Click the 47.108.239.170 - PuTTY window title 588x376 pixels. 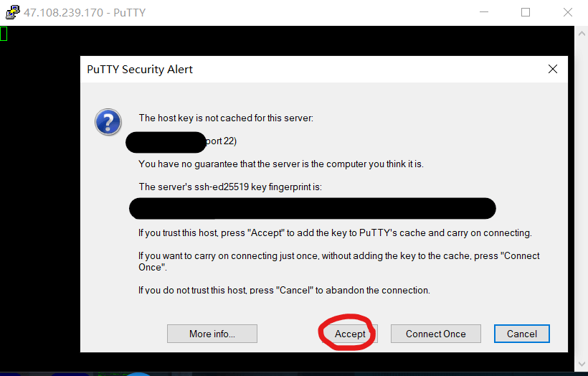coord(85,12)
